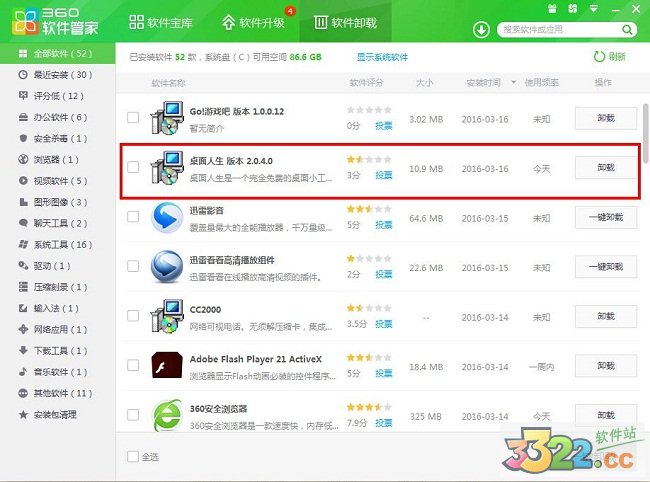
Task: Click the 安全杀毒 shield icon
Action: pos(23,138)
